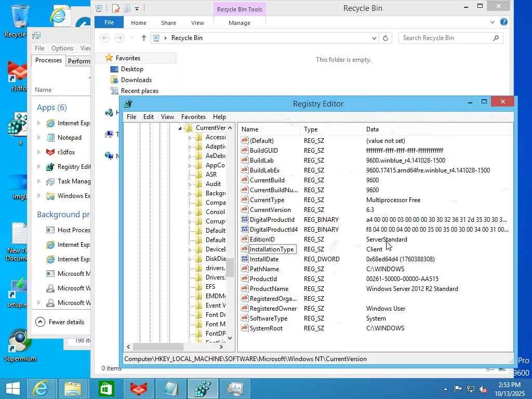Select the Supermium desktop shortcut
This screenshot has width=532, height=399.
click(20, 345)
